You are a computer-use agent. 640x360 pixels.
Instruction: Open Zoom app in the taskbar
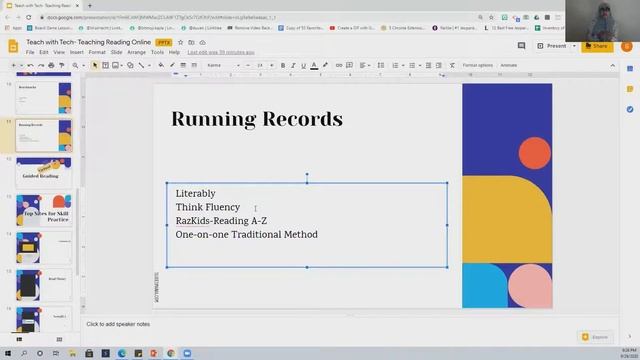(187, 353)
